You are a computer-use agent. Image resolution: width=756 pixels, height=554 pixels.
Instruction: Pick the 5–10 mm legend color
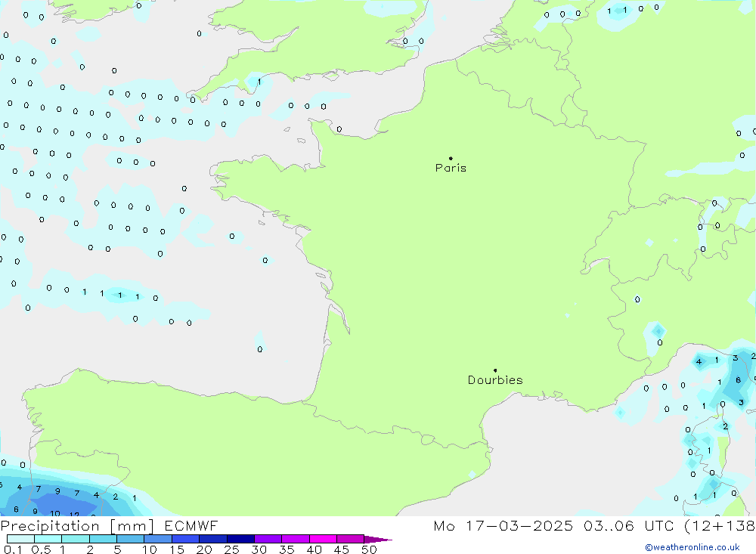click(131, 539)
